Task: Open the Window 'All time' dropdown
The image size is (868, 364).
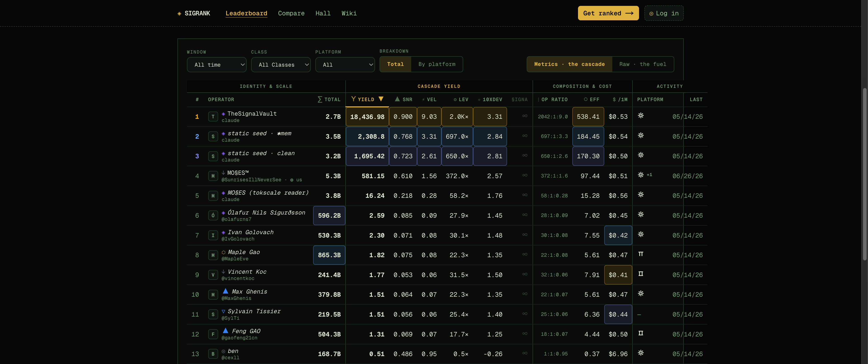Action: [x=217, y=65]
